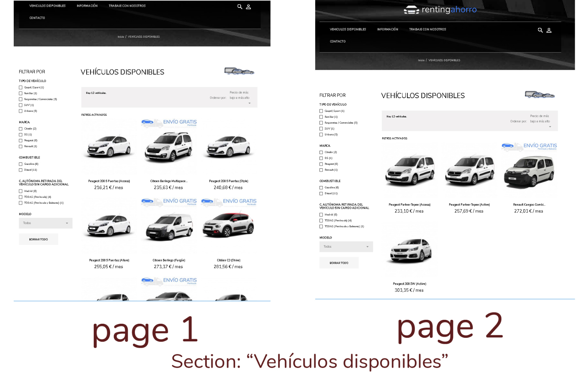588x372 pixels.
Task: Go to 'Contacto' on page 1
Action: coord(37,18)
